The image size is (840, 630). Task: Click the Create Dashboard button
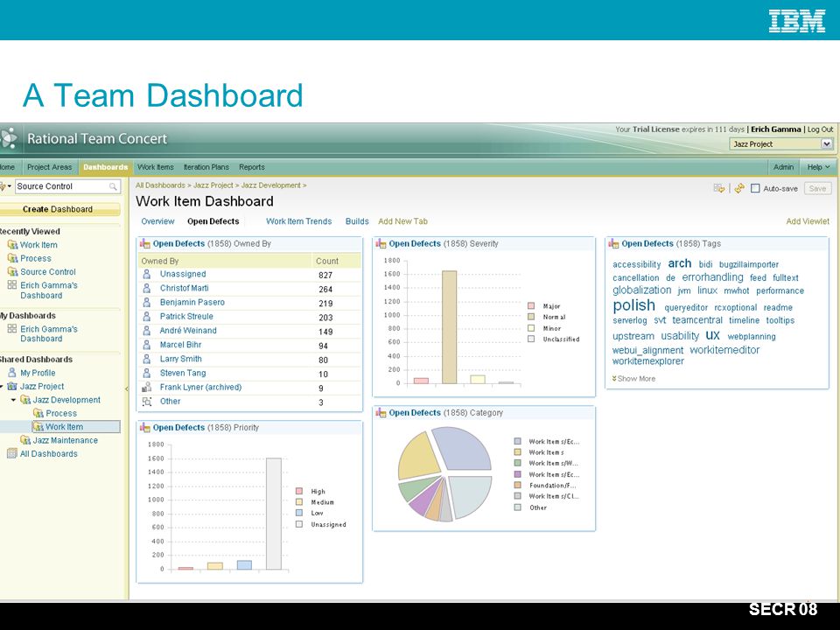(x=58, y=209)
